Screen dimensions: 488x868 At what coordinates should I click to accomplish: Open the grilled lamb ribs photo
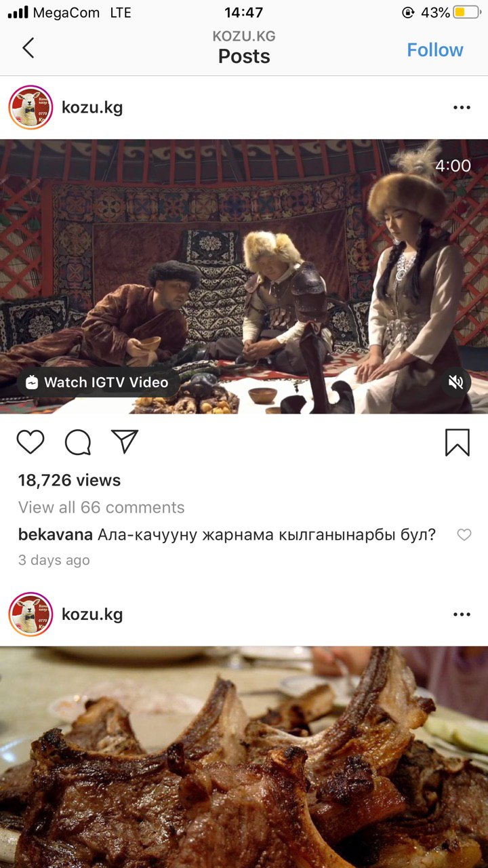pyautogui.click(x=244, y=757)
